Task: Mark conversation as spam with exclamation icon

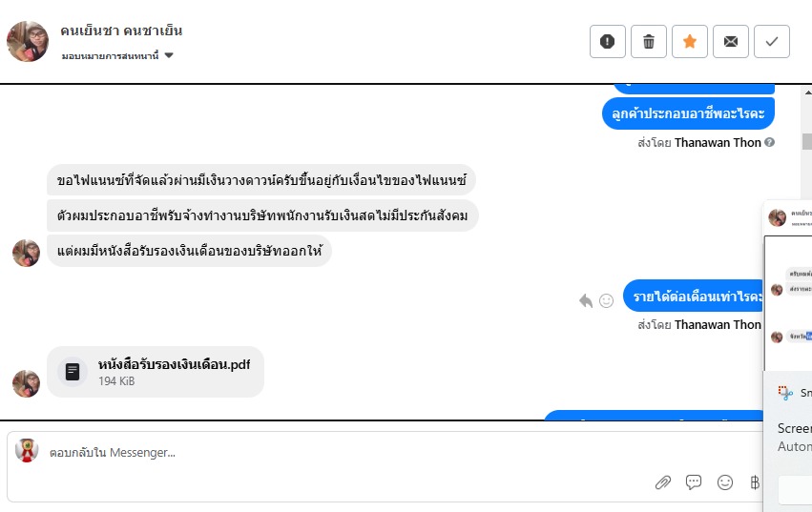Action: coord(608,41)
